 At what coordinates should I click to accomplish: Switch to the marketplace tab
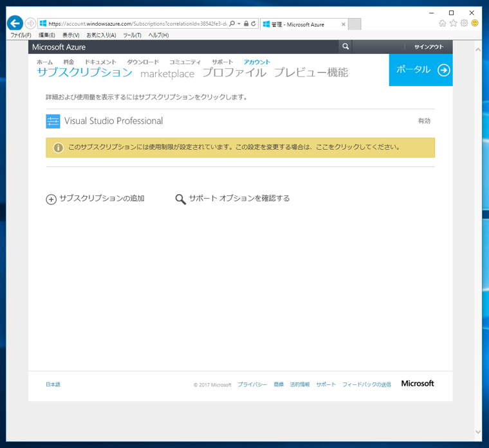pyautogui.click(x=167, y=74)
